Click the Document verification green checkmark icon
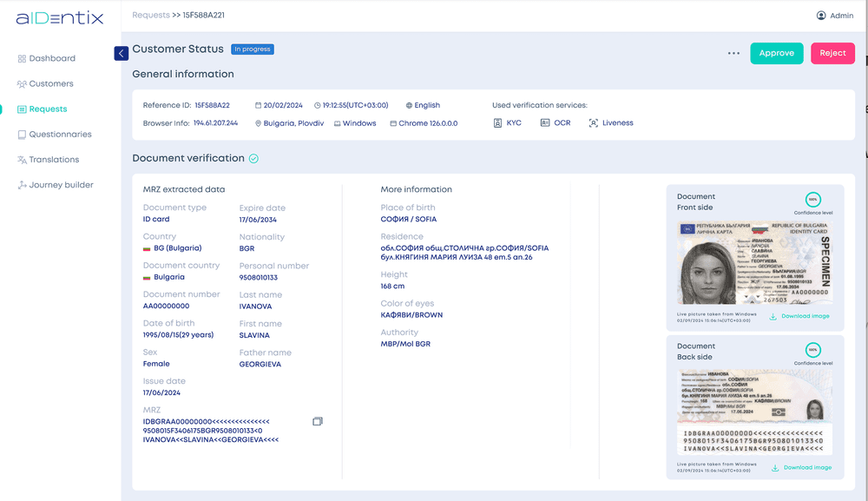 (x=253, y=159)
